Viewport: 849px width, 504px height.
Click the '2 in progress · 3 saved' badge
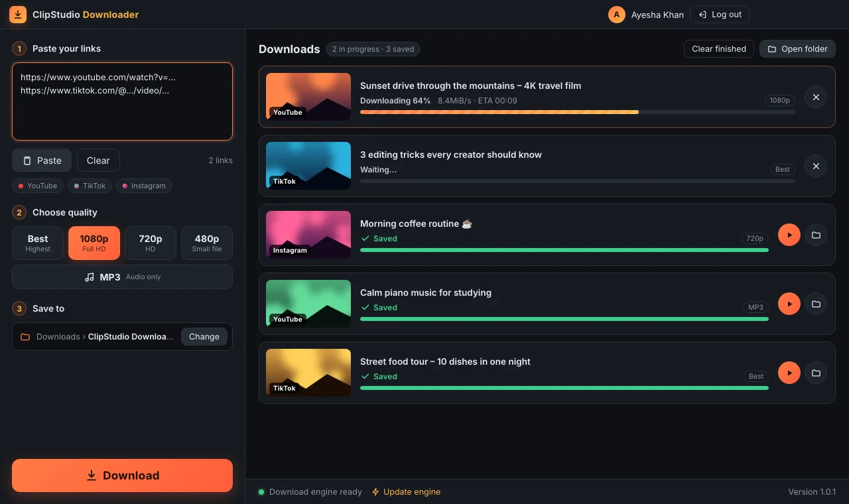373,49
